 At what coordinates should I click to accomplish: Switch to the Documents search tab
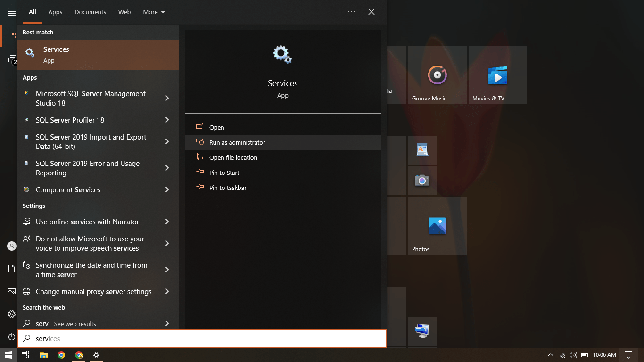[90, 12]
